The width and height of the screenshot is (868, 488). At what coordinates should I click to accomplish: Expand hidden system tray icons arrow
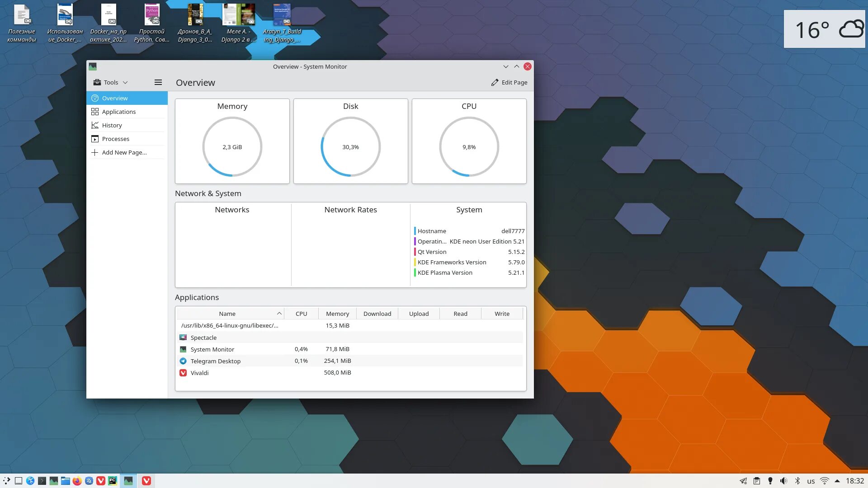837,481
